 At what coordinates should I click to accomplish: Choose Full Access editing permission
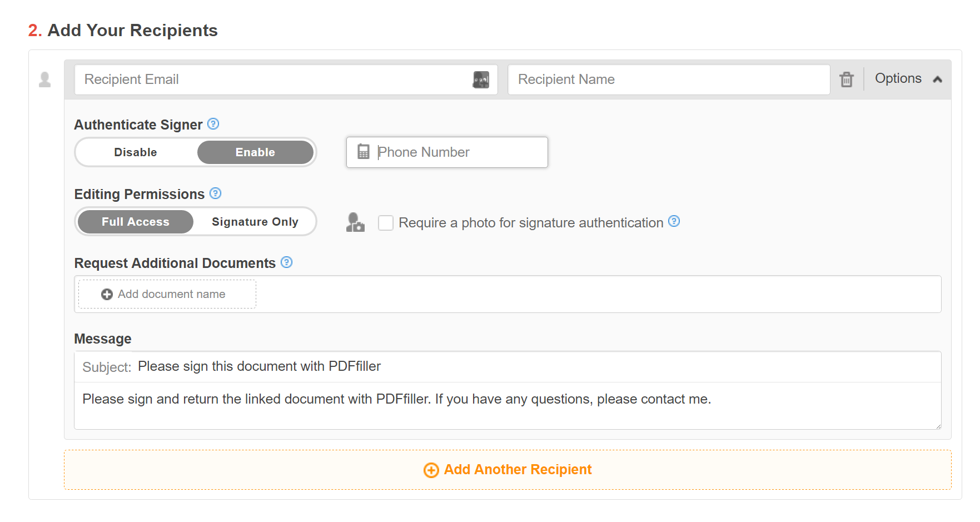136,222
